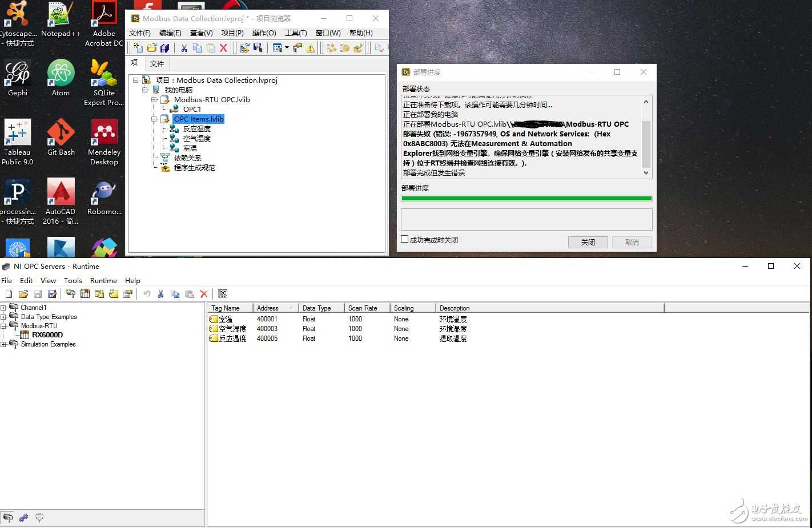This screenshot has height=528, width=812.
Task: Expand the Simulation Examples node
Action: coord(3,344)
